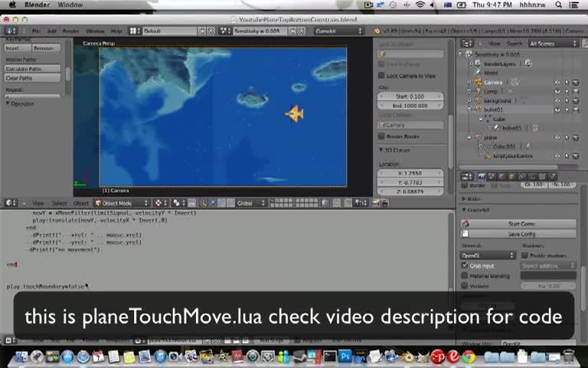Select the Cube.001 mesh in the outliner
The width and height of the screenshot is (588, 368).
[505, 146]
